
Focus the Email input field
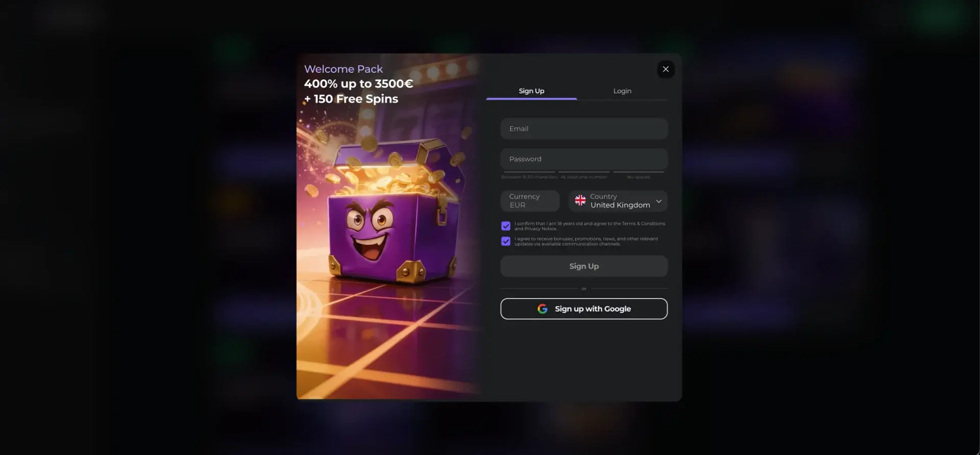(x=584, y=129)
